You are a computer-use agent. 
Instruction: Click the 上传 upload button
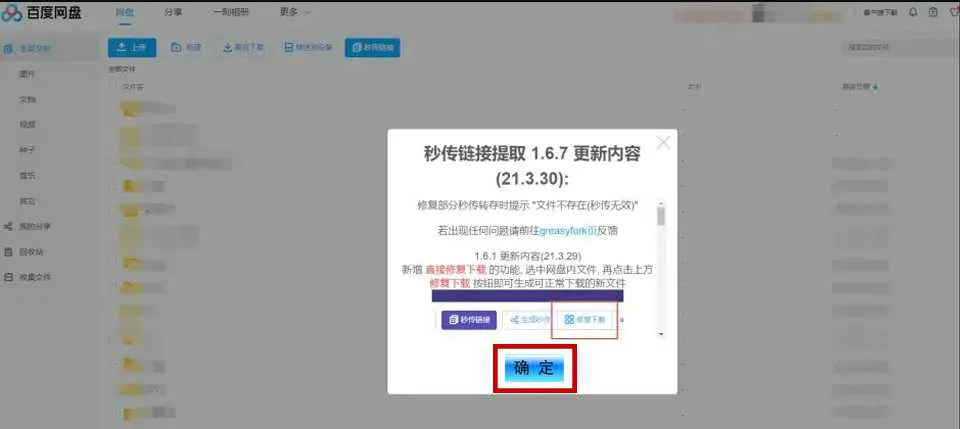pyautogui.click(x=132, y=47)
